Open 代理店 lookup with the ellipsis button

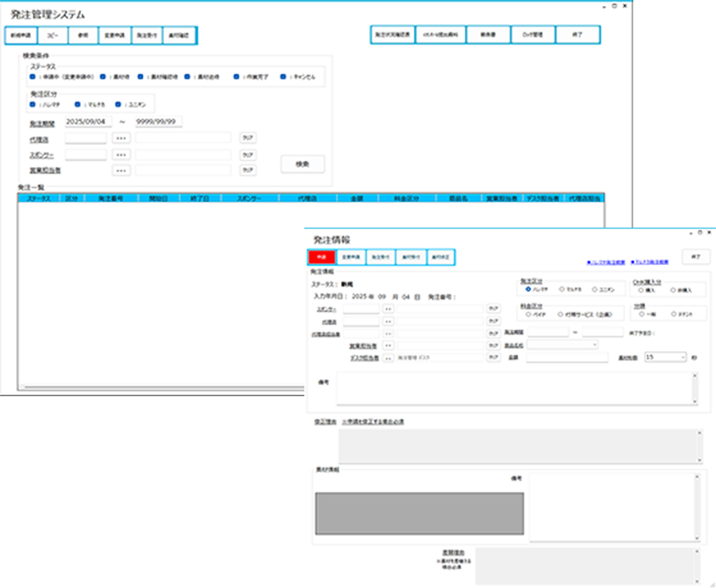121,138
